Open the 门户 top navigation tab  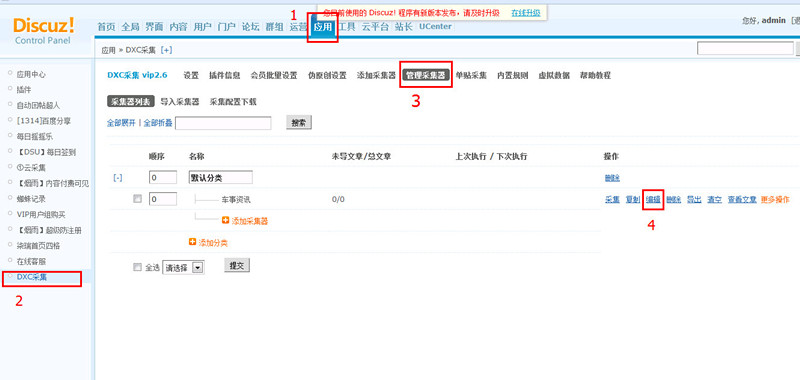[227, 27]
